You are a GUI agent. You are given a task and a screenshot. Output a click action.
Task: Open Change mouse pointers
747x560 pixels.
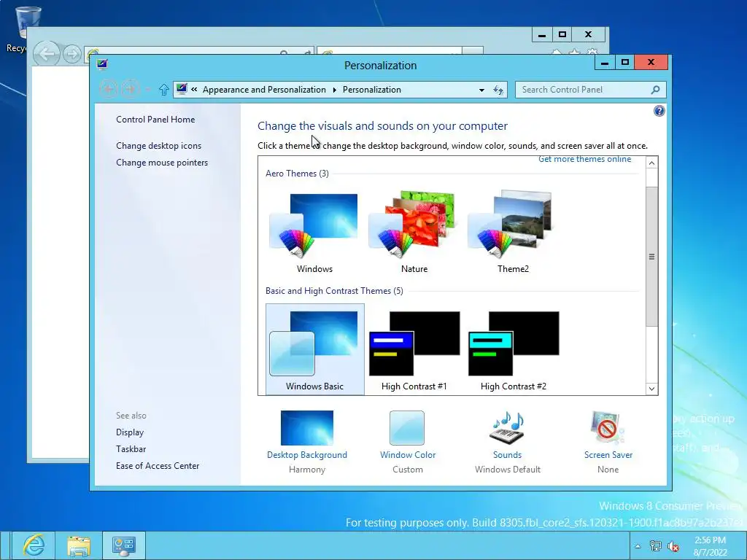click(162, 163)
